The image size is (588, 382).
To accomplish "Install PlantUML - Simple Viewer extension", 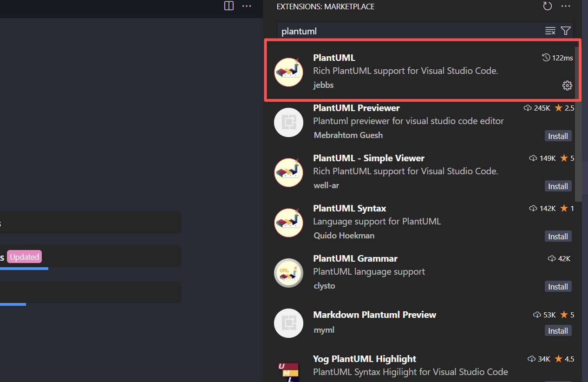I will [x=558, y=186].
